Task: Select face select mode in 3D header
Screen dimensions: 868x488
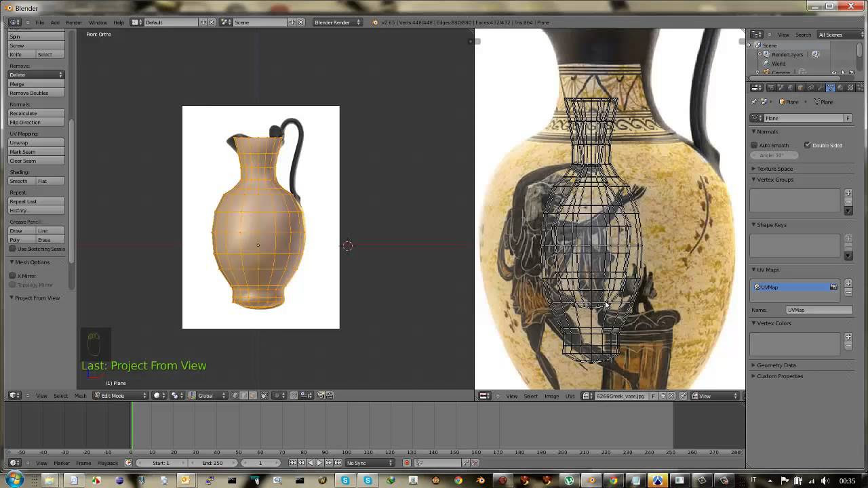Action: point(253,395)
